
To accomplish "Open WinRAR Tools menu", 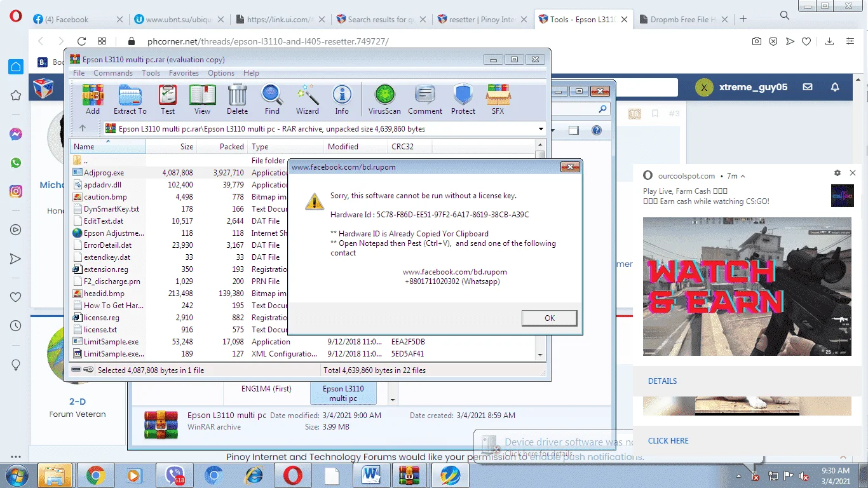I will (151, 73).
